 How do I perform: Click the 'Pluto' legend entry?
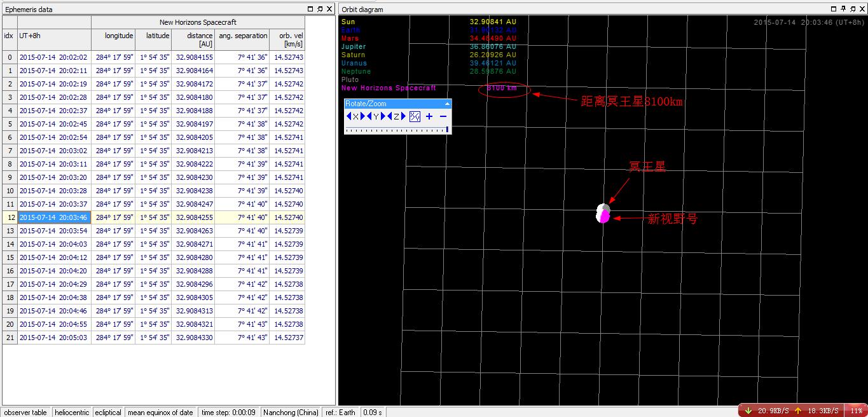pyautogui.click(x=350, y=79)
